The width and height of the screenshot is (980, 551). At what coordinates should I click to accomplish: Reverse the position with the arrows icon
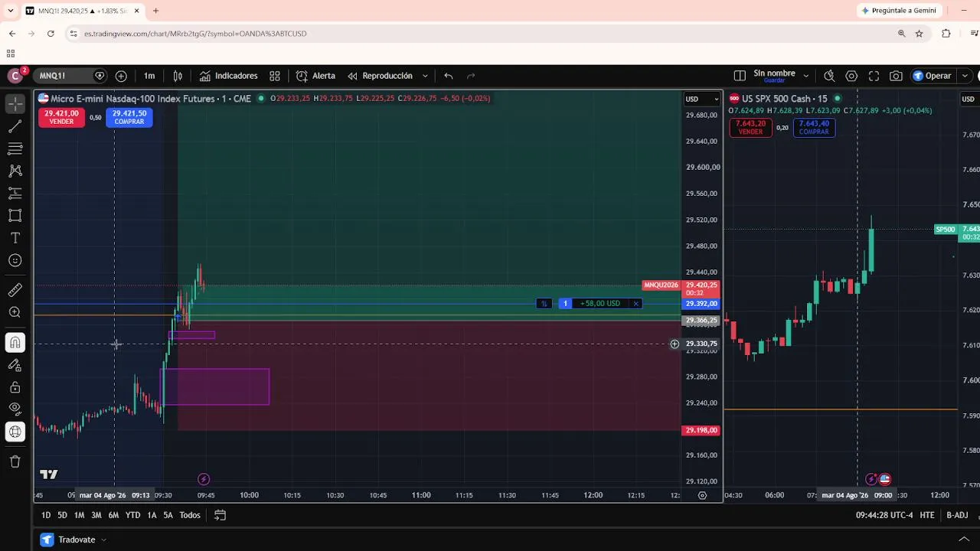(544, 304)
